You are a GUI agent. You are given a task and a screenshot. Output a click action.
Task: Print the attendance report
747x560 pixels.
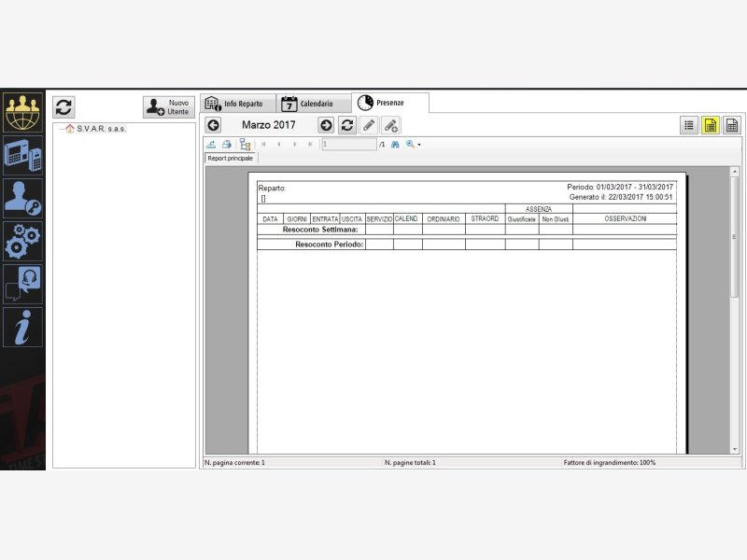[227, 145]
